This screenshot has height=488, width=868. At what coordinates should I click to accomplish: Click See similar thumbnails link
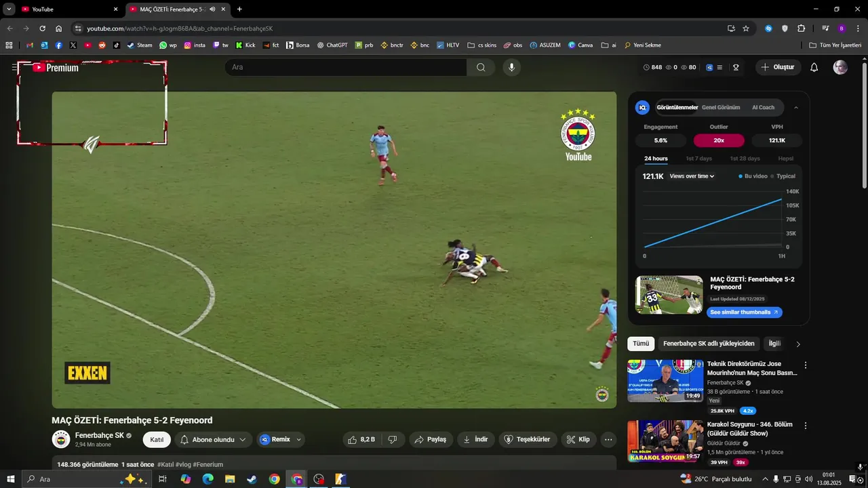pyautogui.click(x=744, y=312)
